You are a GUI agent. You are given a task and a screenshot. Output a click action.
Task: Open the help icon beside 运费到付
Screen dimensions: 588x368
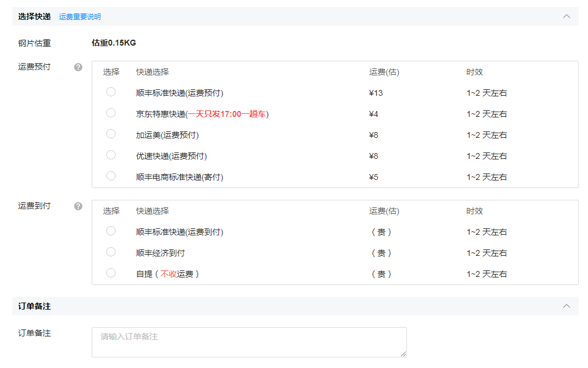click(78, 206)
